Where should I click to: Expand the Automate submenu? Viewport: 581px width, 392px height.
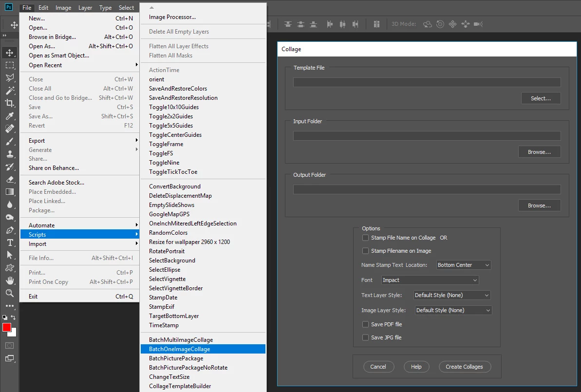pyautogui.click(x=80, y=225)
